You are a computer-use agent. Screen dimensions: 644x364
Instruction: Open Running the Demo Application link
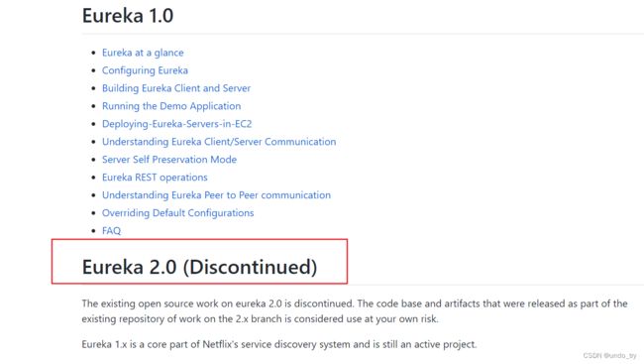[171, 106]
